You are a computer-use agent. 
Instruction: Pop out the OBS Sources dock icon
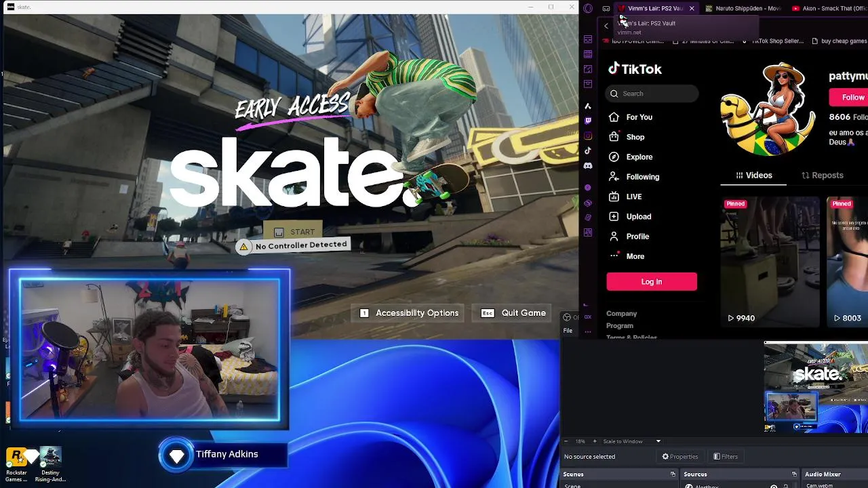pos(794,474)
